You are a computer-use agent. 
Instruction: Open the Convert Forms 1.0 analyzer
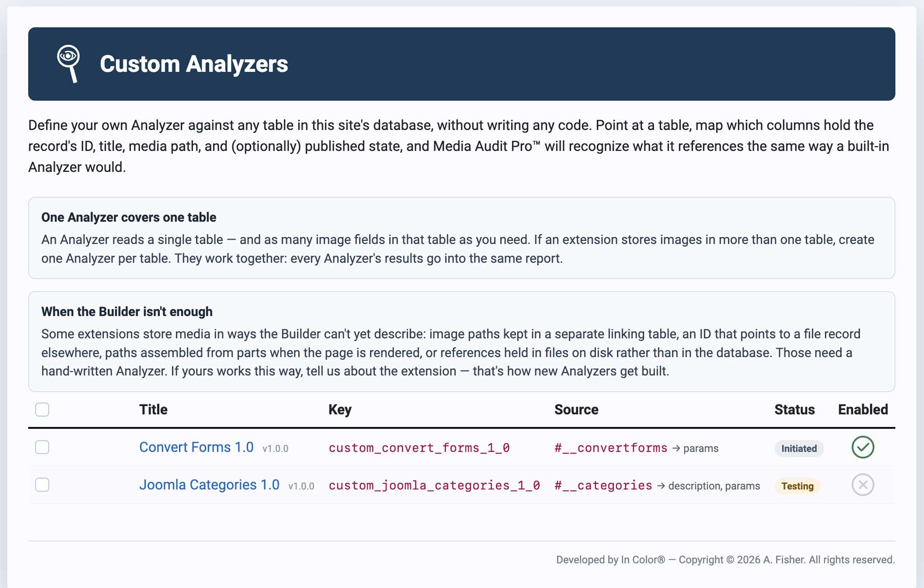pyautogui.click(x=196, y=447)
